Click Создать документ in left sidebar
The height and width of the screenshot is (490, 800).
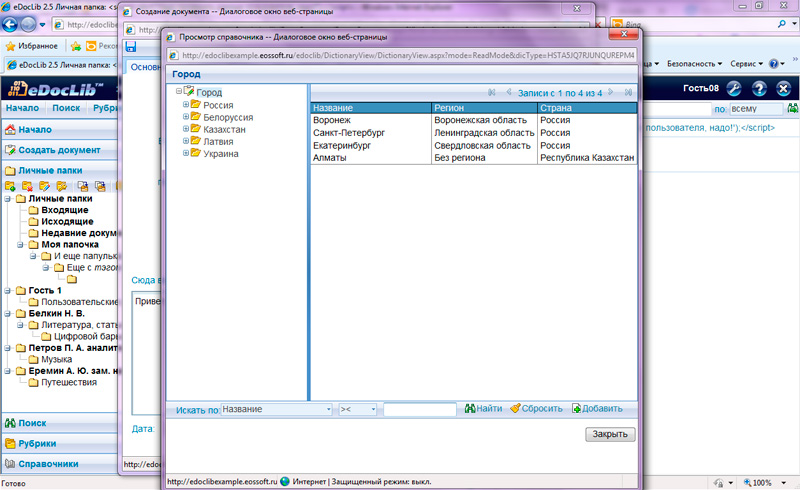tap(59, 150)
